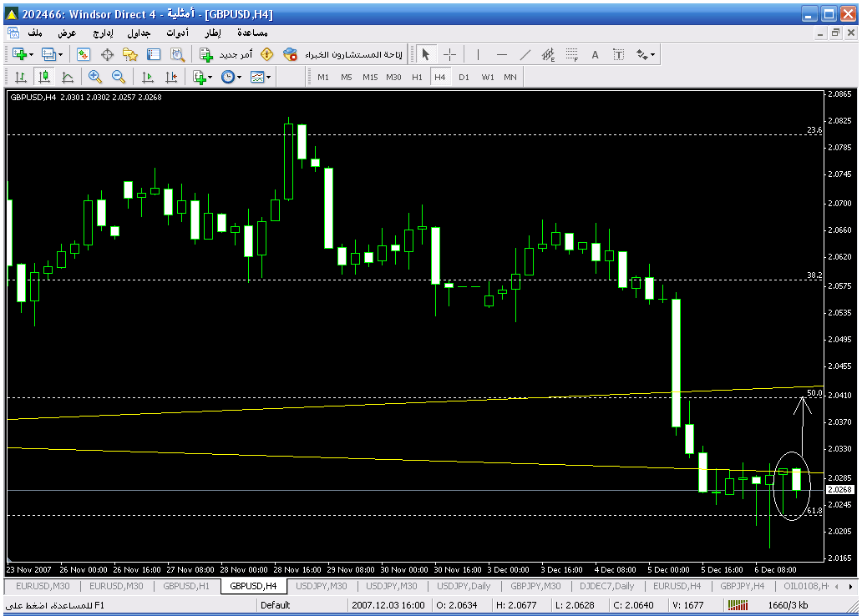The image size is (862, 616).
Task: Pick the trendline drawing tool
Action: point(525,54)
